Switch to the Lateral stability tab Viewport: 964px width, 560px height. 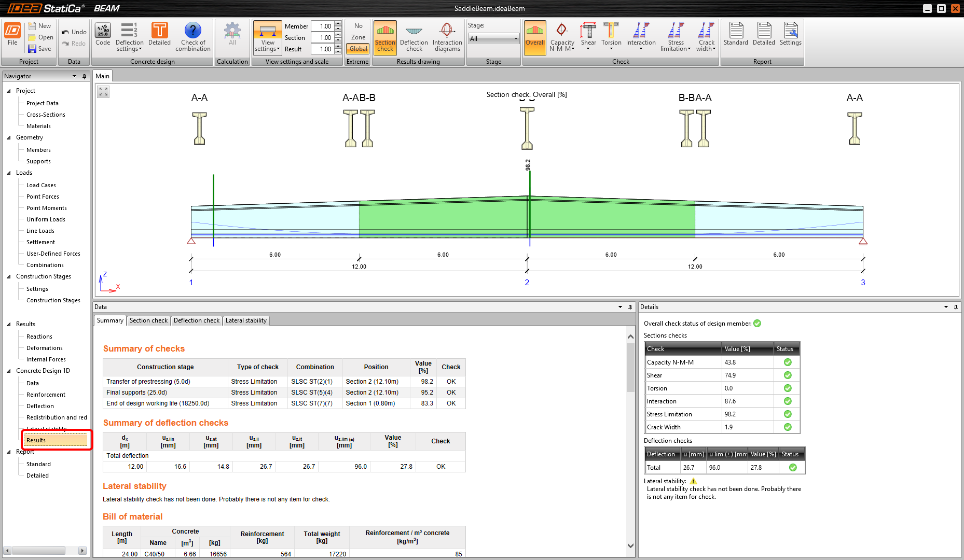coord(246,320)
